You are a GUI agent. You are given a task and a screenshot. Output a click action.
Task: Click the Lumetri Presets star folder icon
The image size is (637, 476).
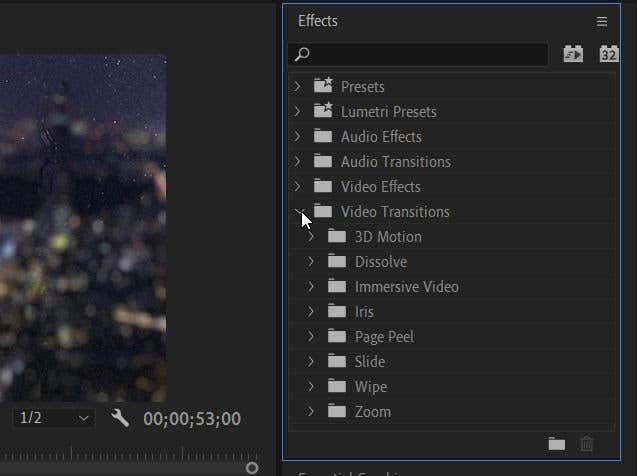click(x=323, y=112)
